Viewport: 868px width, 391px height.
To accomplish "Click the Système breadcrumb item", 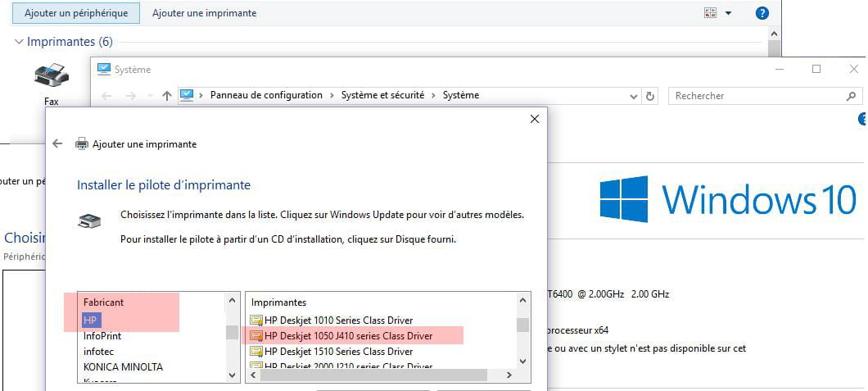I will [x=460, y=95].
